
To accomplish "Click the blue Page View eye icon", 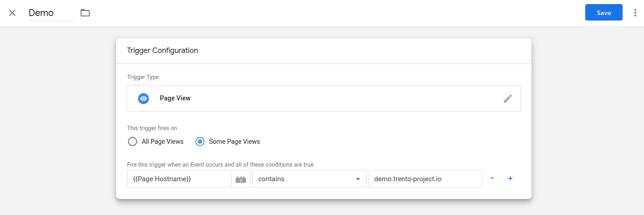I will tap(143, 98).
